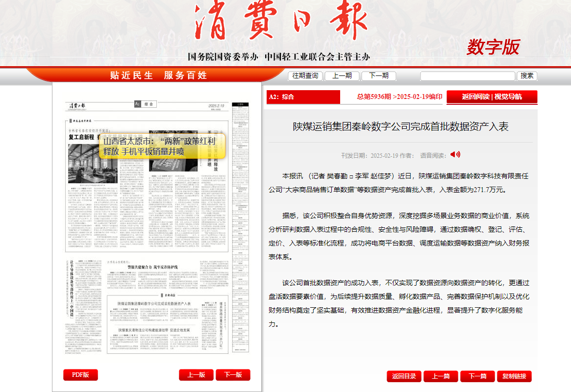Open the 往期查询 archive search
The image size is (571, 392).
pos(305,76)
